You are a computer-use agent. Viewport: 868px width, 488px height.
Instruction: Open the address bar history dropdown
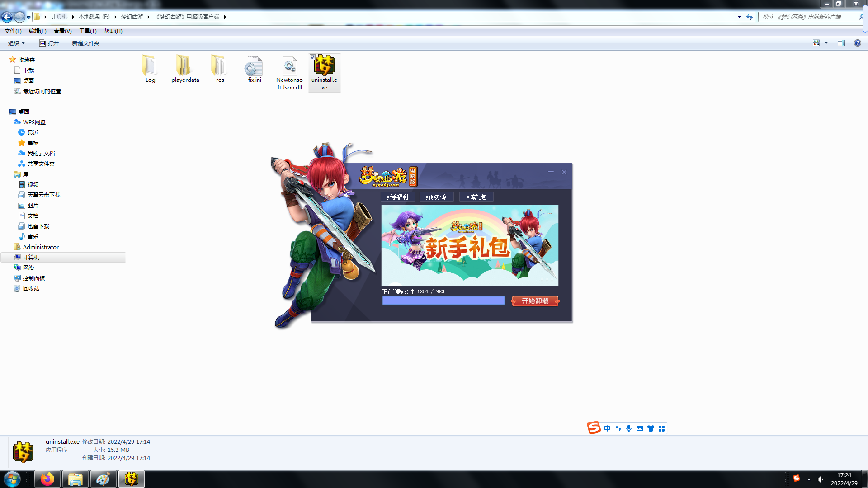pyautogui.click(x=739, y=17)
